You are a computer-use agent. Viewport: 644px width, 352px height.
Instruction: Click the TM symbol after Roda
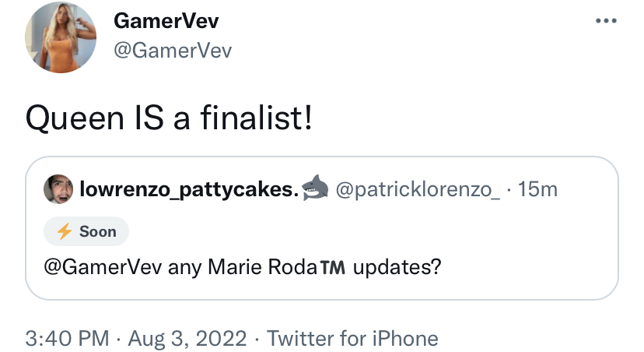click(333, 268)
